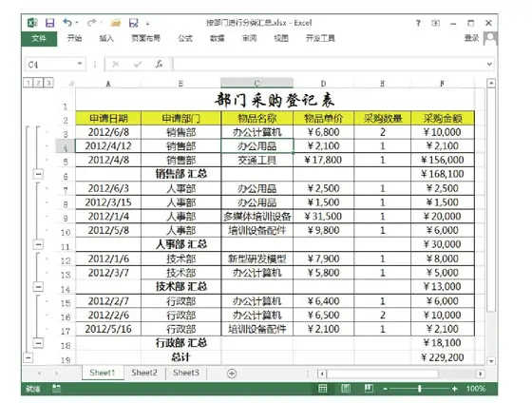Switch to the 数据 ribbon tab

click(218, 38)
